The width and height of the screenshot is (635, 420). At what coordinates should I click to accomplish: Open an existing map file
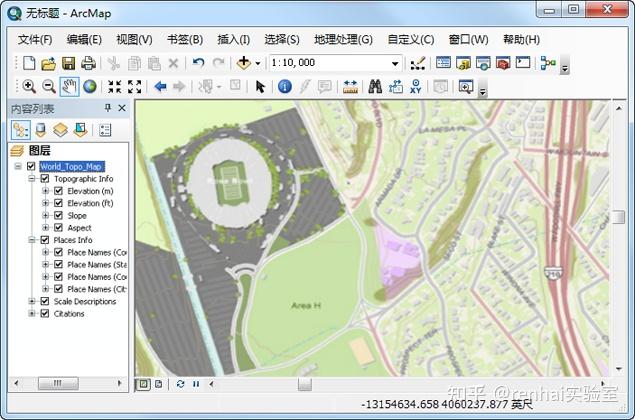(x=49, y=63)
